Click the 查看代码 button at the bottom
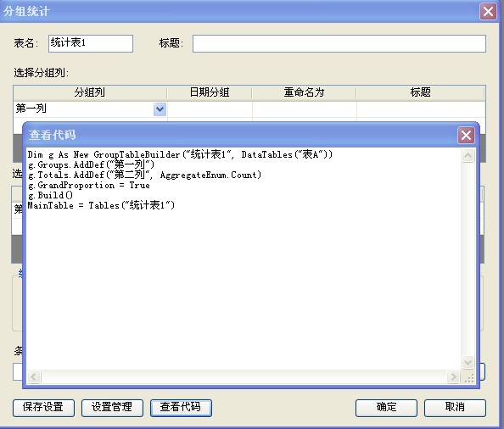The image size is (504, 429). [181, 408]
